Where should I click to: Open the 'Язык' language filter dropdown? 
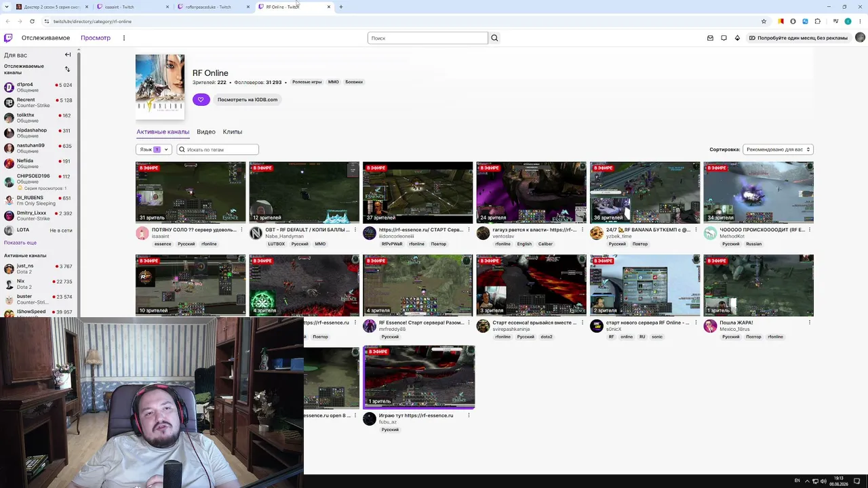coord(153,149)
